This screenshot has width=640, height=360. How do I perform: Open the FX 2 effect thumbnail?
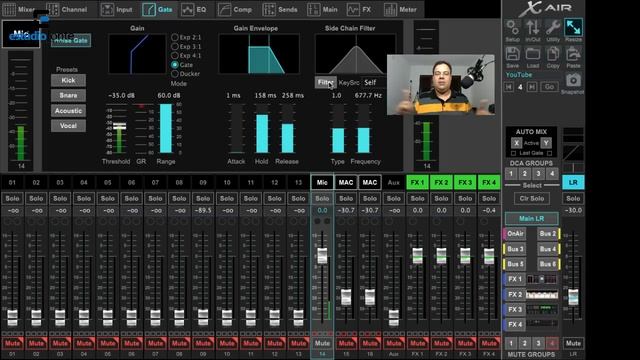(x=542, y=294)
